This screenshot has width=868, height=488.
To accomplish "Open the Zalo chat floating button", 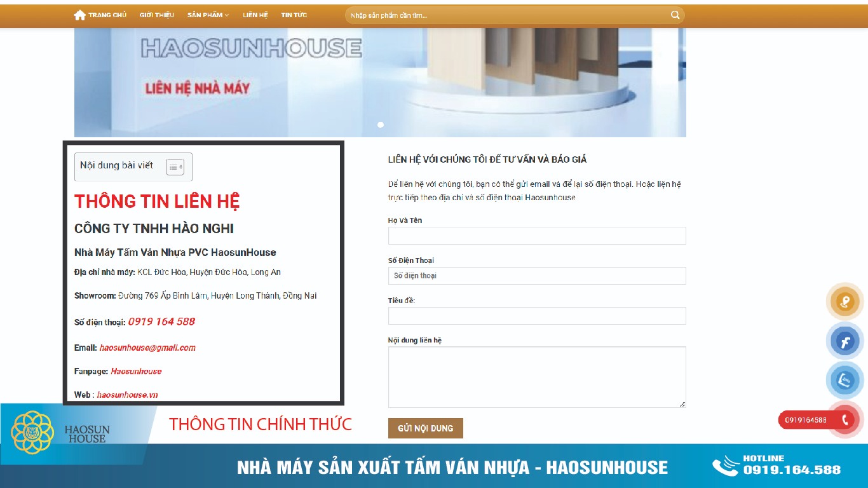I will pos(845,381).
